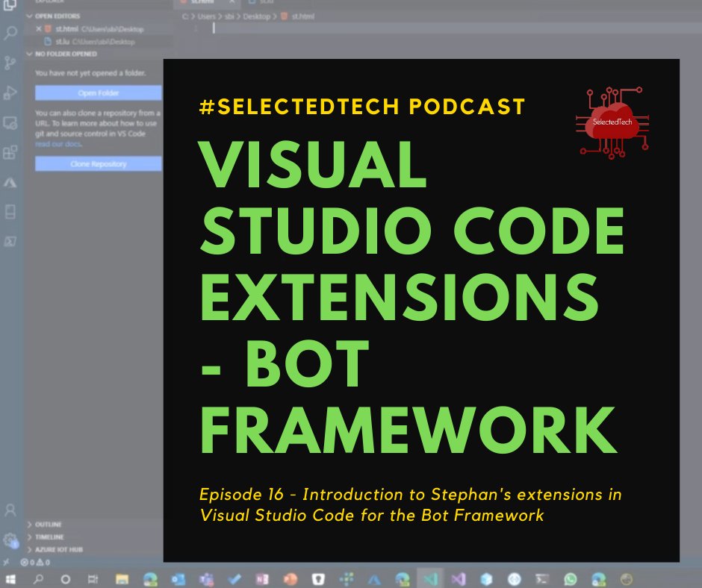Click the sbi breadcrumb segment

(x=229, y=16)
